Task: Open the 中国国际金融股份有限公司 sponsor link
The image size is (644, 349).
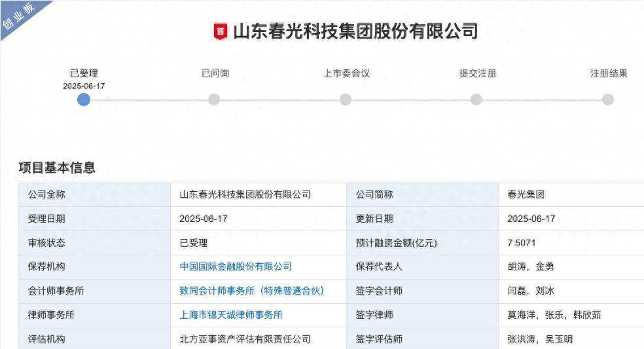Action: point(236,266)
